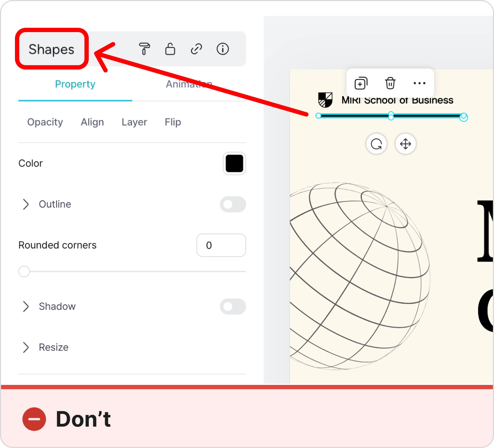Viewport: 494px width, 448px height.
Task: Open the Align option
Action: click(x=92, y=122)
